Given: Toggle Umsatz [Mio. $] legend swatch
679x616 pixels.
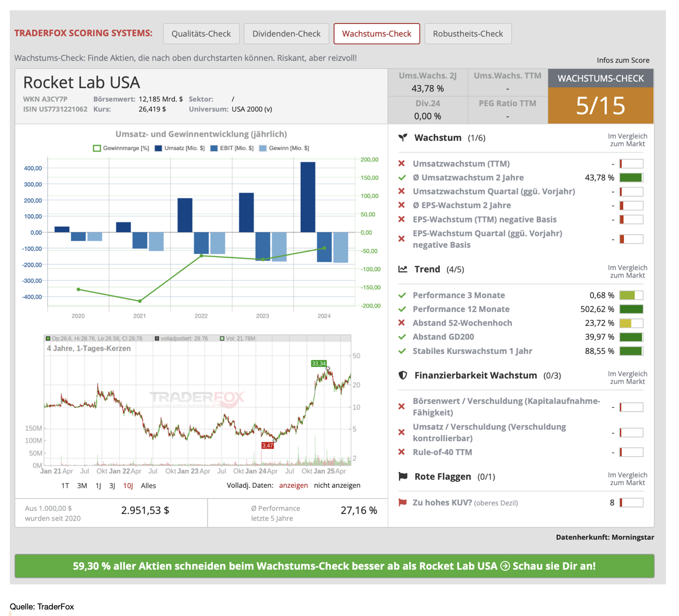Looking at the screenshot, I should point(159,148).
